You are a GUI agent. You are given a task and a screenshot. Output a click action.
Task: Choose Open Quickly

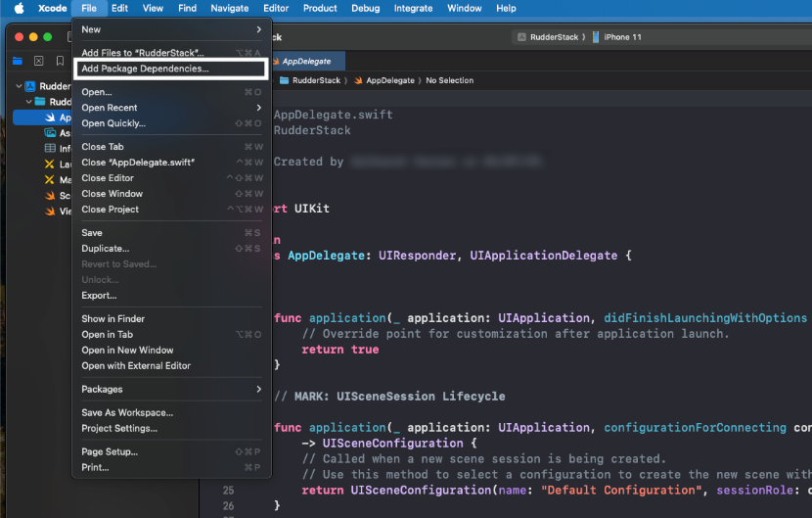[x=171, y=123]
